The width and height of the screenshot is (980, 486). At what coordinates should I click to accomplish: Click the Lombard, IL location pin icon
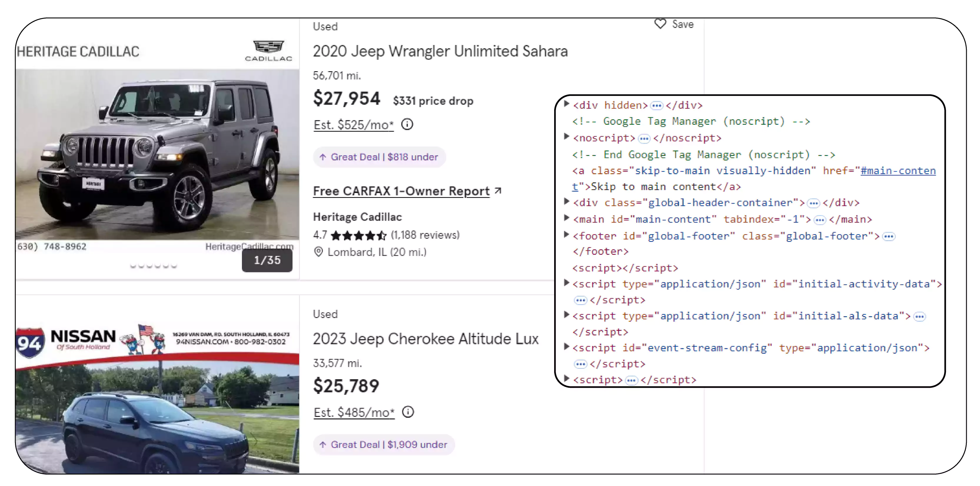pos(318,252)
